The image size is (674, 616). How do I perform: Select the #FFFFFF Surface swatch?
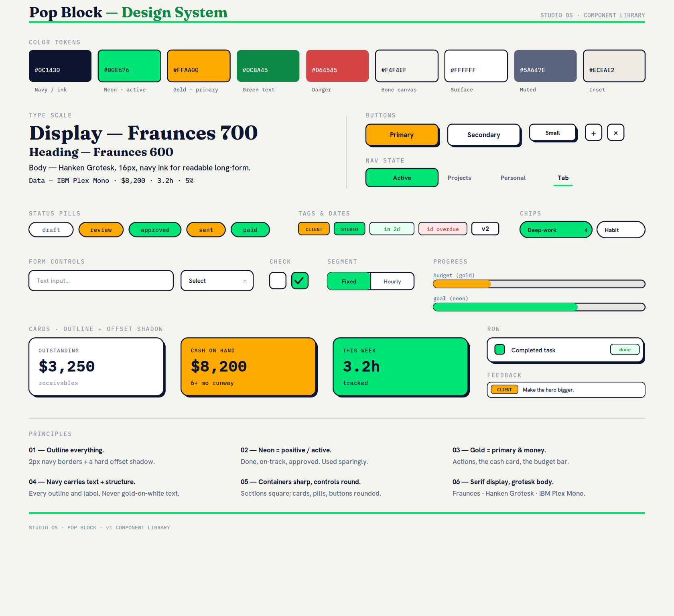click(x=476, y=66)
